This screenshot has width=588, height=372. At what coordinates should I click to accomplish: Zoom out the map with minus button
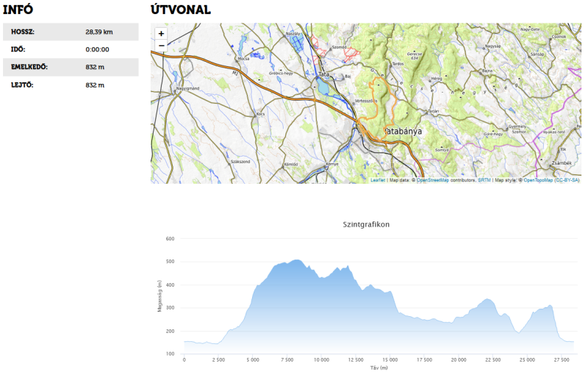pos(161,46)
